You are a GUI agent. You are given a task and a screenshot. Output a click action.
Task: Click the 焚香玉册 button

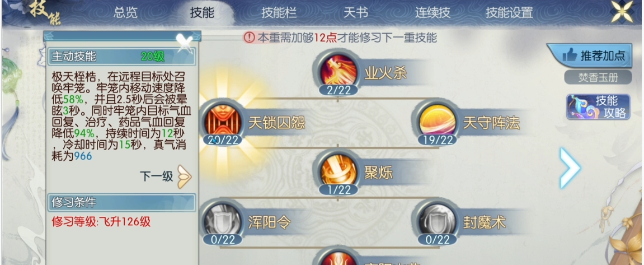pos(598,77)
